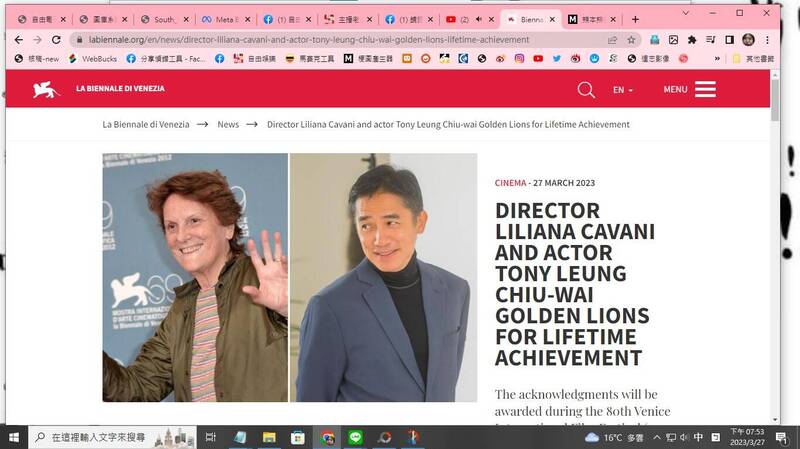Open the tab search dropdown arrow

[x=686, y=13]
